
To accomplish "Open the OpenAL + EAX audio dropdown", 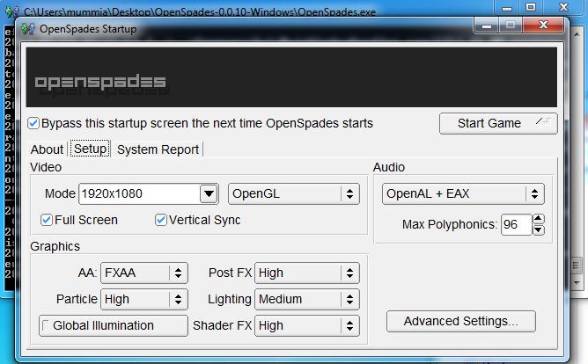I will click(463, 193).
